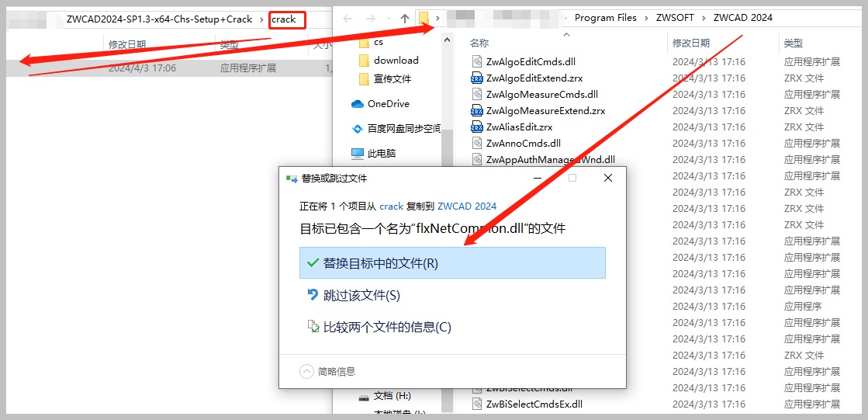The image size is (868, 420).
Task: Click the up-directory arrow icon
Action: pos(405,19)
